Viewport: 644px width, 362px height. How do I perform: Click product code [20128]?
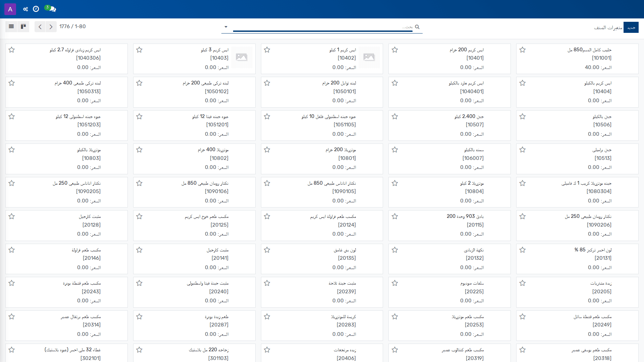tap(92, 225)
